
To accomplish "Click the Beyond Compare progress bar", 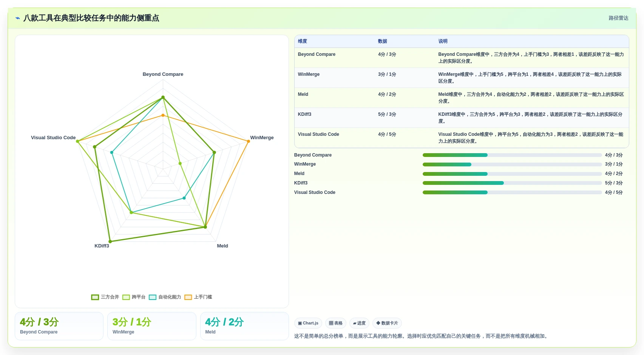I will coord(512,155).
